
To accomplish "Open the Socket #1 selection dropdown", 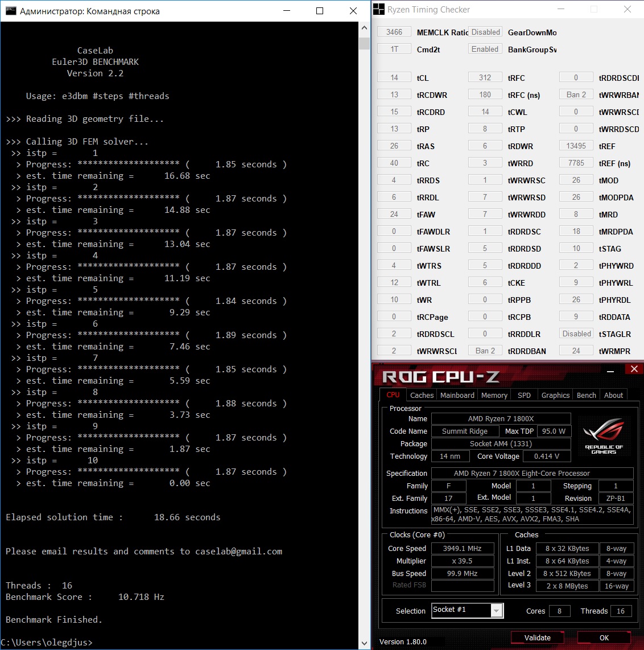I will [496, 610].
